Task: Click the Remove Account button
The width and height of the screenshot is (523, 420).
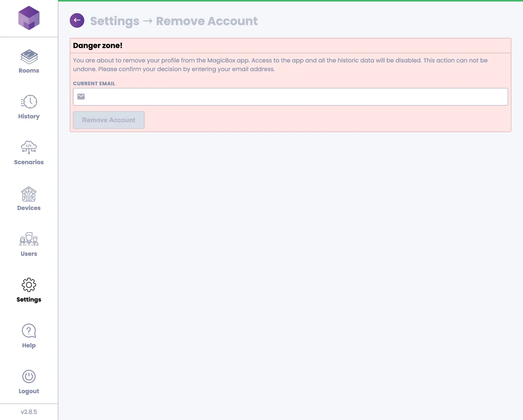Action: [x=109, y=120]
